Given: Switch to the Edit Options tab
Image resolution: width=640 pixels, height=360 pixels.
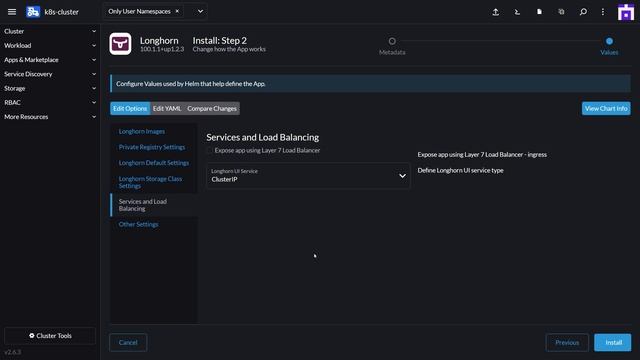Looking at the screenshot, I should click(x=130, y=109).
